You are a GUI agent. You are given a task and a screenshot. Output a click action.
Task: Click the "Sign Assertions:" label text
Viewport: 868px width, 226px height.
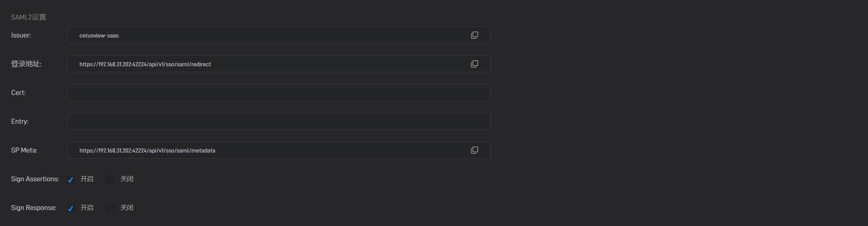[x=35, y=179]
